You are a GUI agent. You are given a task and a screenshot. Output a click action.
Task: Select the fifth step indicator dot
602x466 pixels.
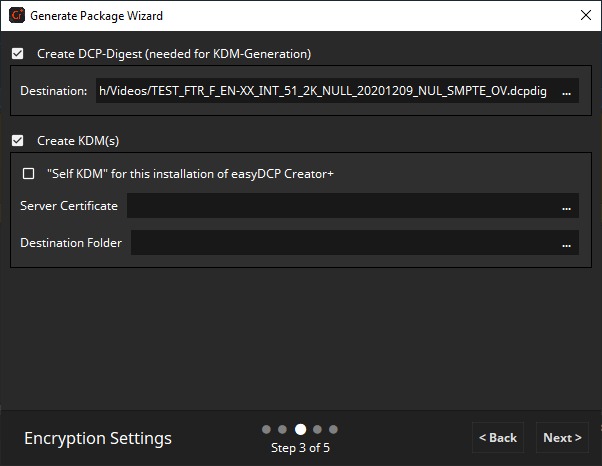click(333, 429)
